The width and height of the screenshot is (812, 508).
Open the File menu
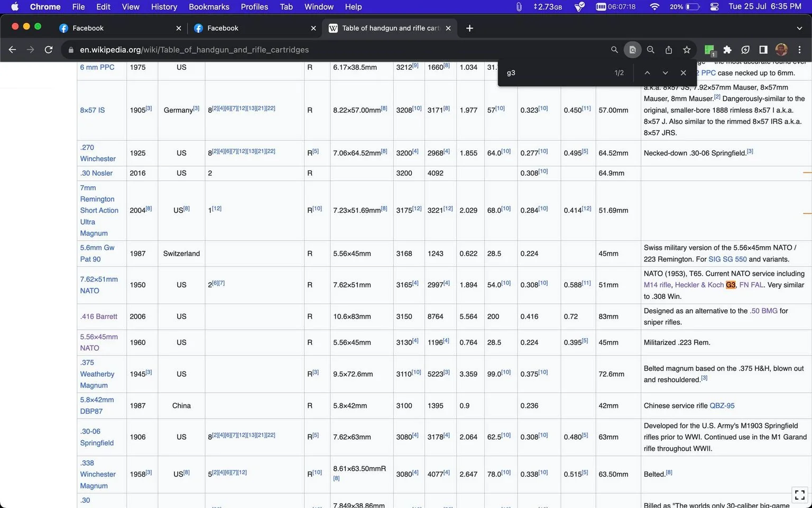pyautogui.click(x=78, y=7)
